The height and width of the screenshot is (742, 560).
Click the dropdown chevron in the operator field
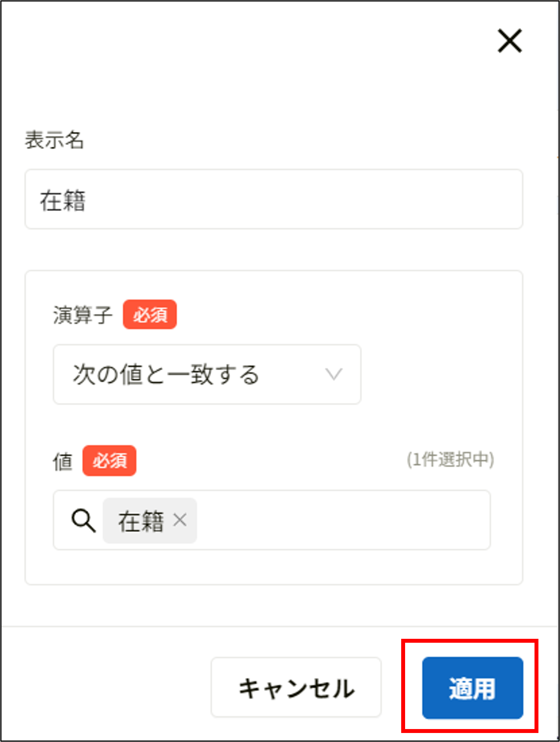click(334, 374)
